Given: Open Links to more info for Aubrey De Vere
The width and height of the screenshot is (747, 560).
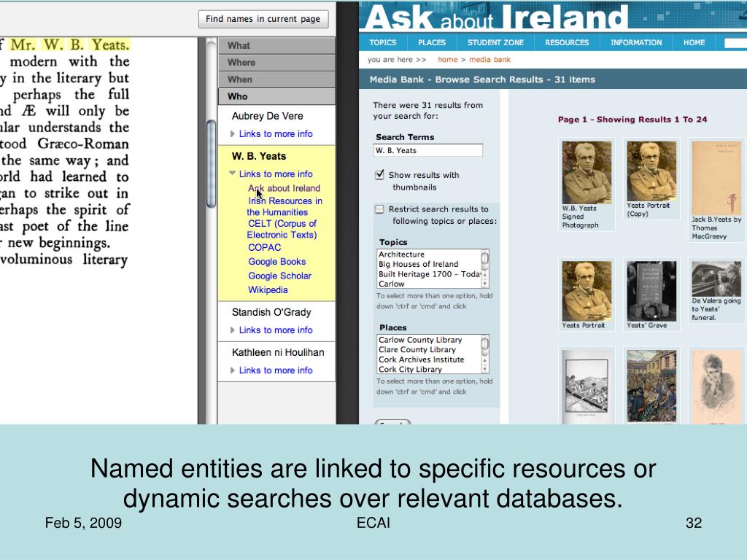Looking at the screenshot, I should coord(276,134).
